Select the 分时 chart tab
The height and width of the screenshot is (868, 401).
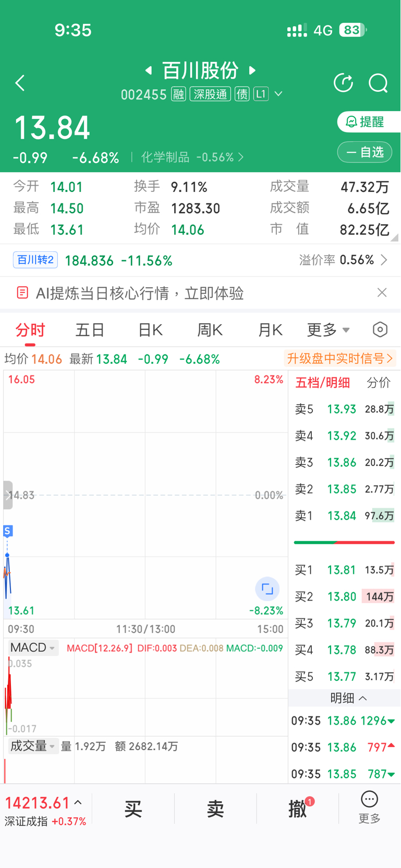click(x=30, y=330)
